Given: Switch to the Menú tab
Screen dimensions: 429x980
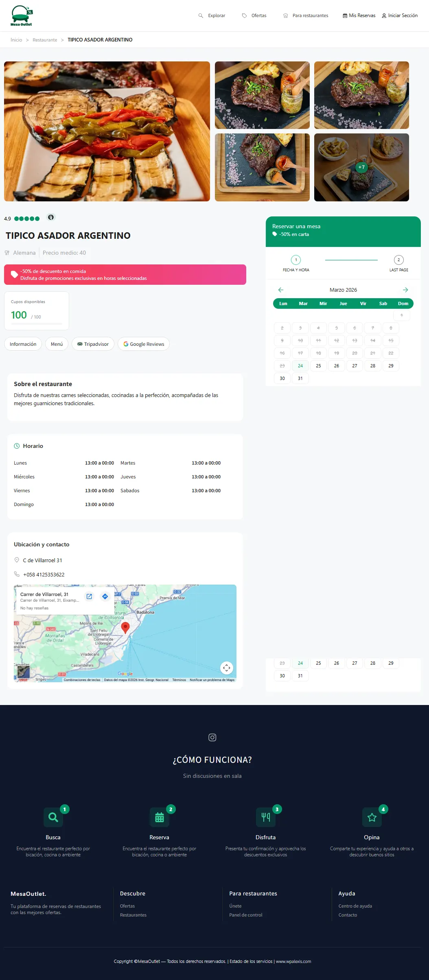Looking at the screenshot, I should click(x=57, y=344).
